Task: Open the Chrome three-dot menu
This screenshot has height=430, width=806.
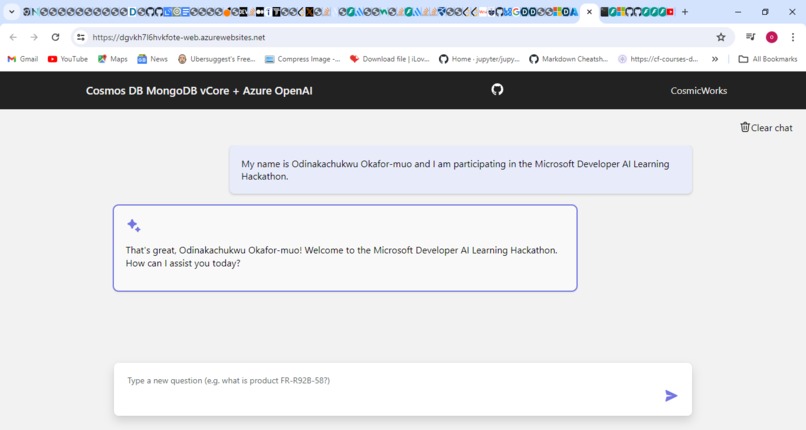Action: 793,37
